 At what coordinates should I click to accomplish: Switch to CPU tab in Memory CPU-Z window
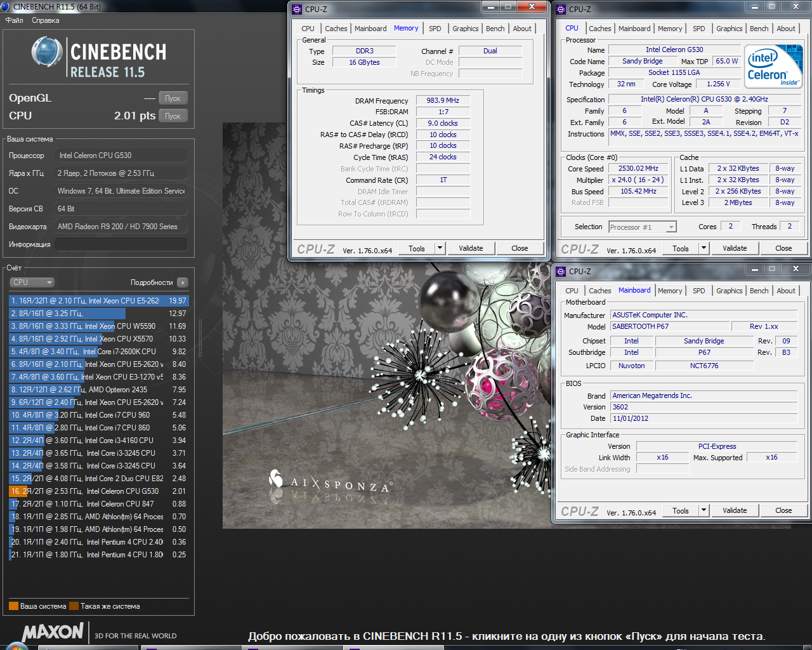[x=308, y=29]
